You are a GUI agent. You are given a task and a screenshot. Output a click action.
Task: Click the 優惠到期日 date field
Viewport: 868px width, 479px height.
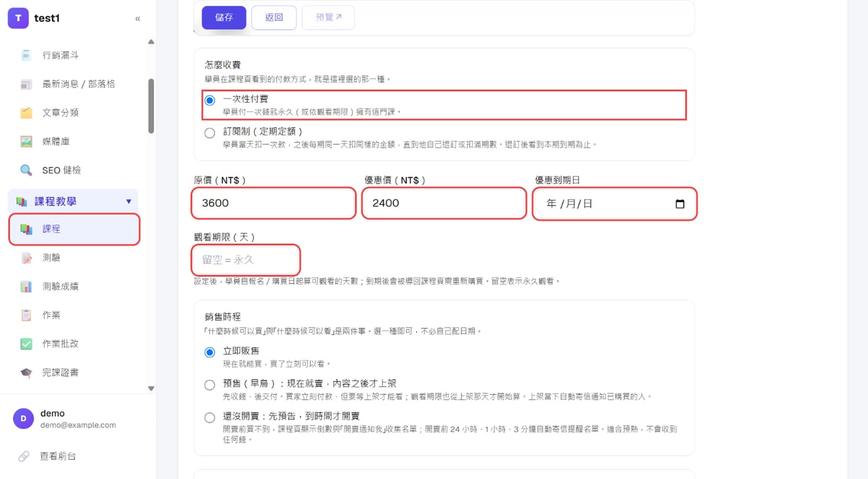(615, 204)
